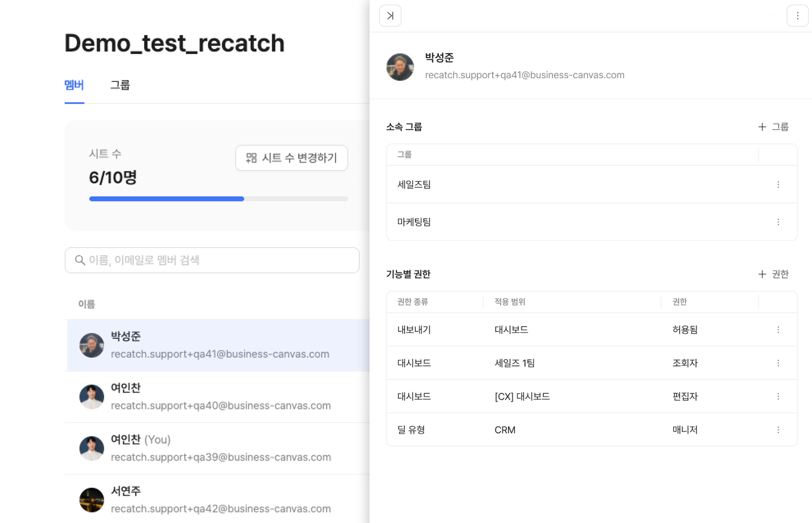Click 박성준's avatar in the detail panel
The height and width of the screenshot is (523, 812).
[400, 67]
